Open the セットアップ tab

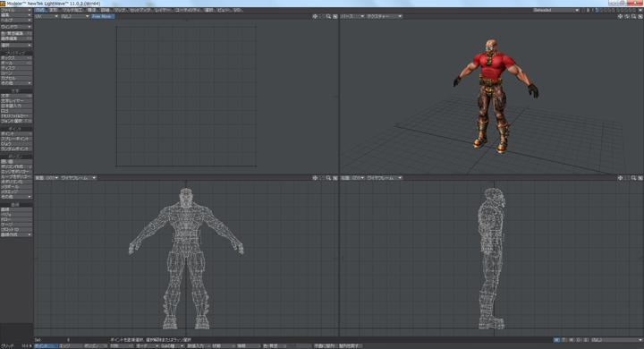140,10
